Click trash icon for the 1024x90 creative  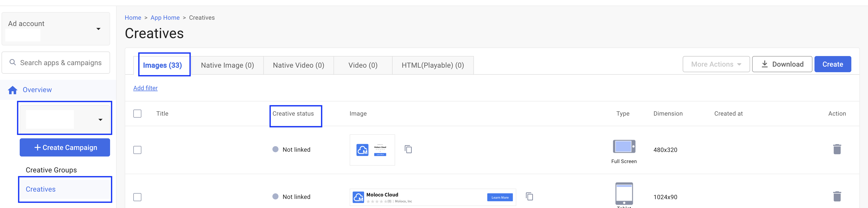coord(837,197)
